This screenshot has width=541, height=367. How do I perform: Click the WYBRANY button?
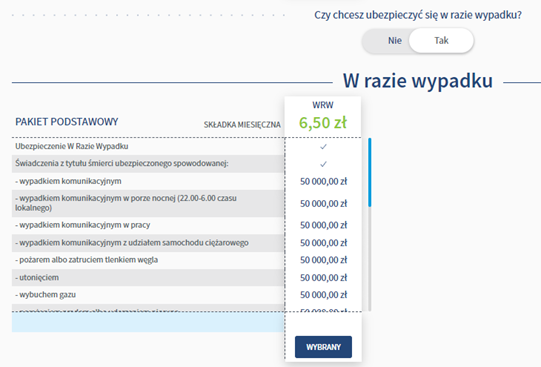point(323,347)
